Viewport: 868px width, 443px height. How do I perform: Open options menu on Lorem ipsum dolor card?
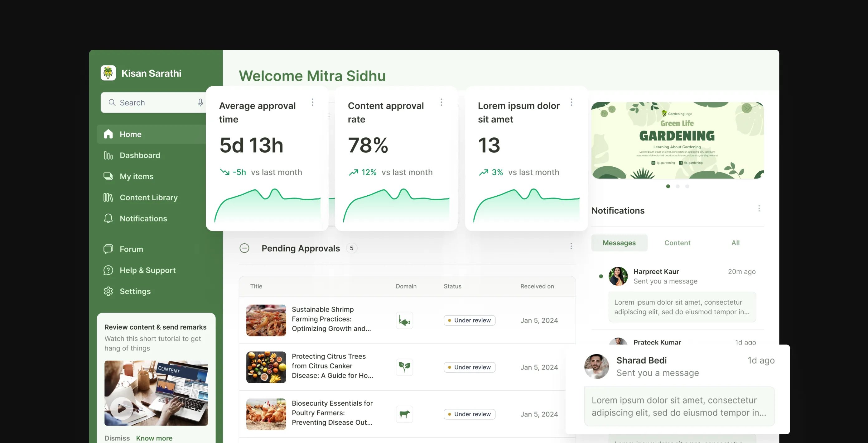coord(571,102)
